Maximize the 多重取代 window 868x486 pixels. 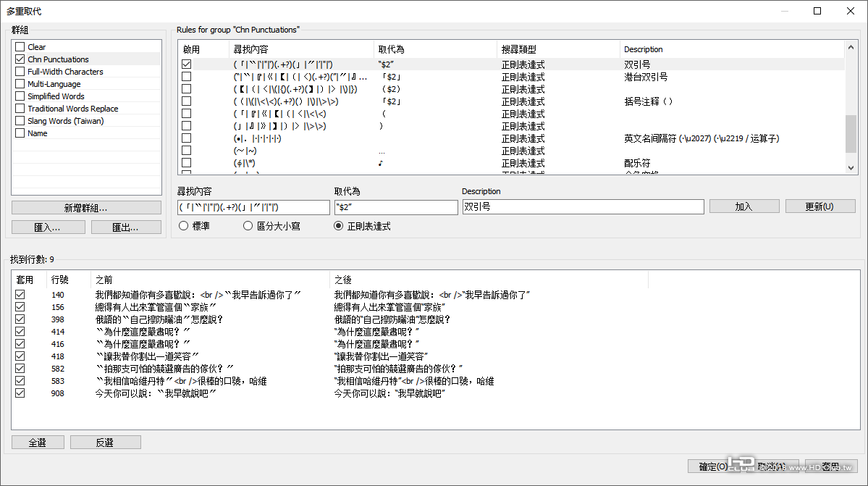[817, 11]
